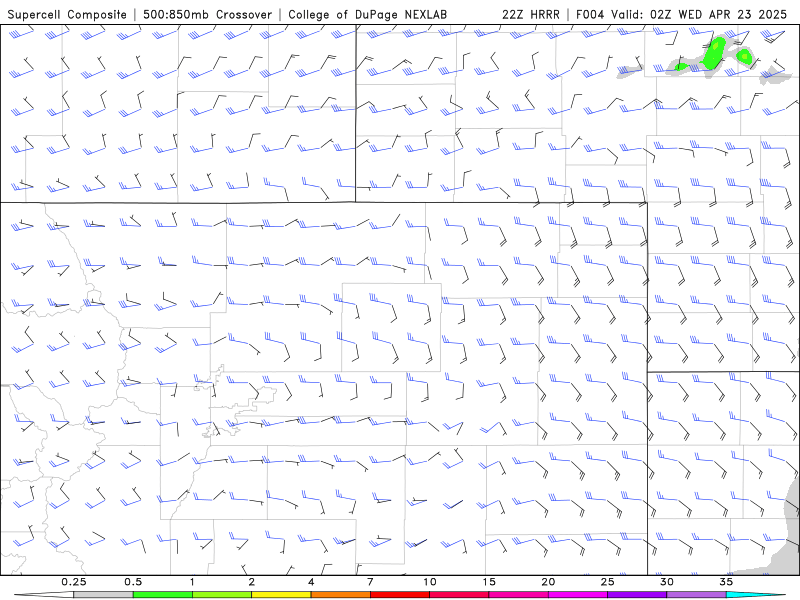Click the colorbar value 2
Viewport: 800px width, 600px height.
click(x=252, y=582)
